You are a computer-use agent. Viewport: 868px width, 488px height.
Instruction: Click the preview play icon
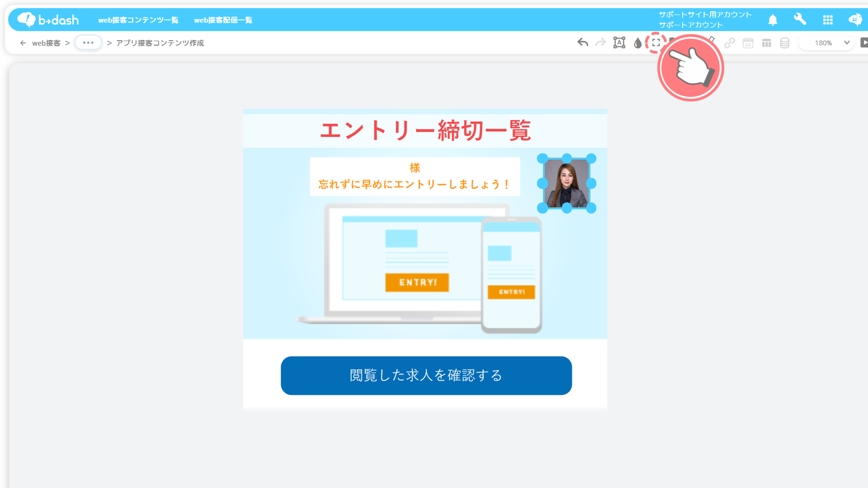[x=864, y=43]
